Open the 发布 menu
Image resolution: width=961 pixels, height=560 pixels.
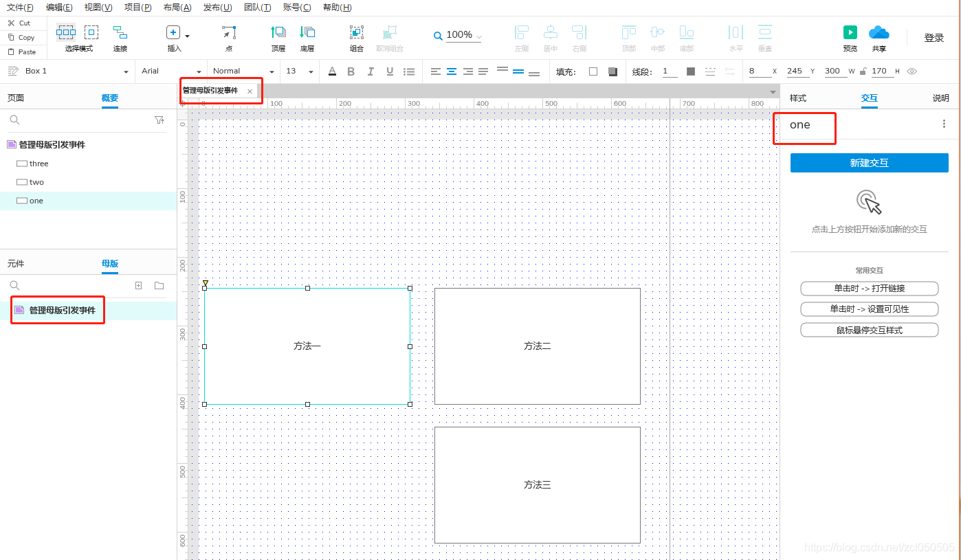pos(217,8)
